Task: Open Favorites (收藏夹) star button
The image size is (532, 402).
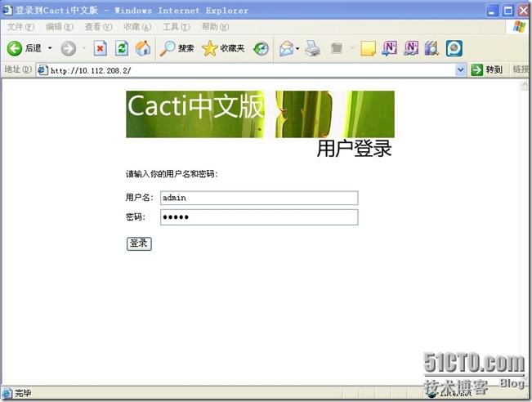Action: pyautogui.click(x=223, y=48)
